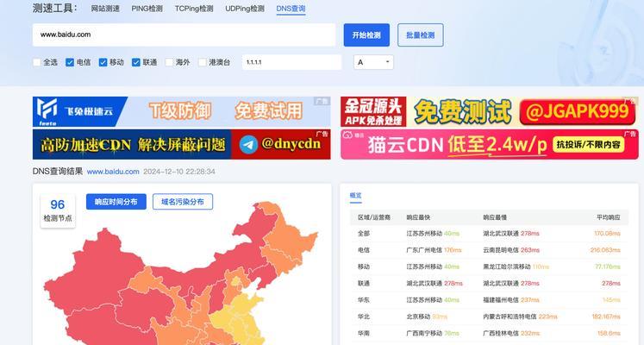The width and height of the screenshot is (644, 345).
Task: Select the DNS查询 tab
Action: tap(291, 9)
